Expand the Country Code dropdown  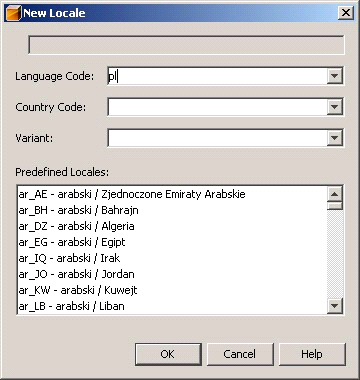[334, 107]
